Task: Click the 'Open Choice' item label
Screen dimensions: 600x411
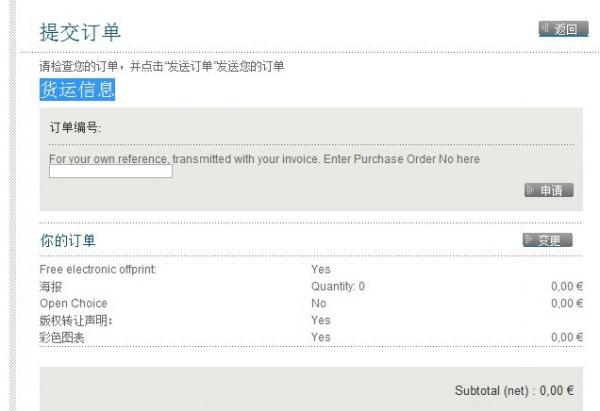Action: 73,303
